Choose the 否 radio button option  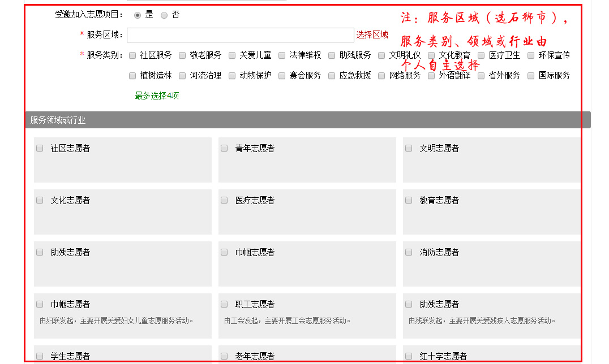click(x=164, y=15)
